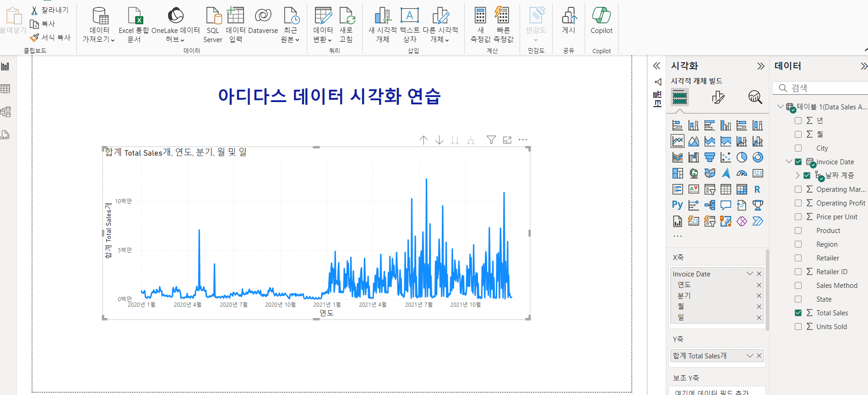The width and height of the screenshot is (868, 395).
Task: Collapse the 시각화 pane
Action: [x=760, y=66]
